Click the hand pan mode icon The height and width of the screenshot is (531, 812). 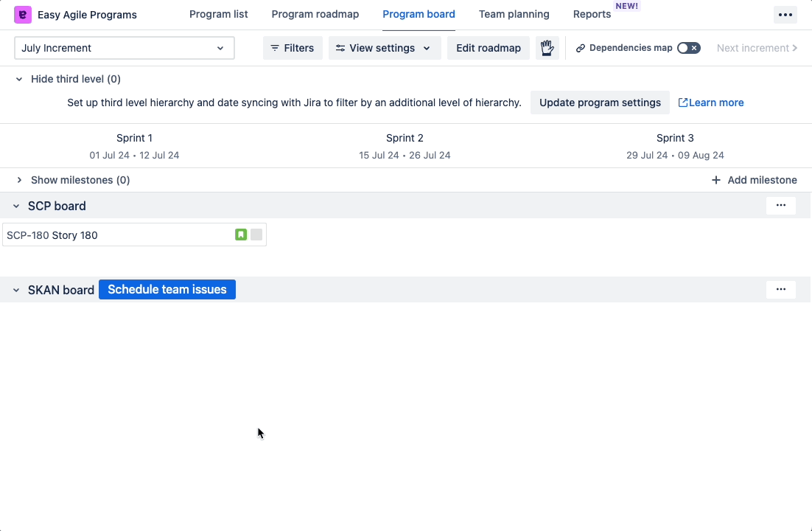click(x=547, y=48)
